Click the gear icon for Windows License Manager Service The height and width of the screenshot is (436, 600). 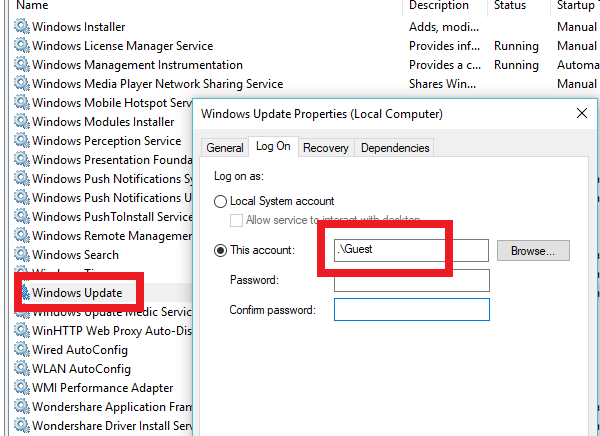(x=21, y=46)
